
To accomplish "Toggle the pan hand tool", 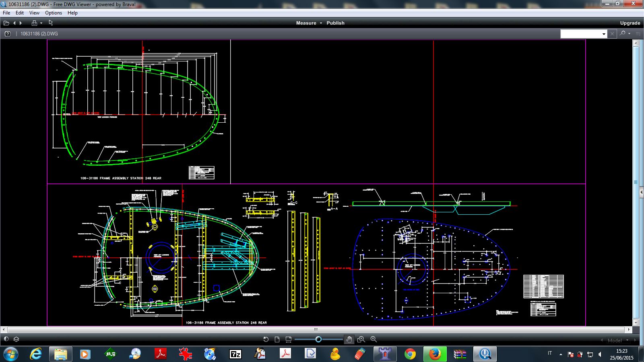I will coord(349,339).
